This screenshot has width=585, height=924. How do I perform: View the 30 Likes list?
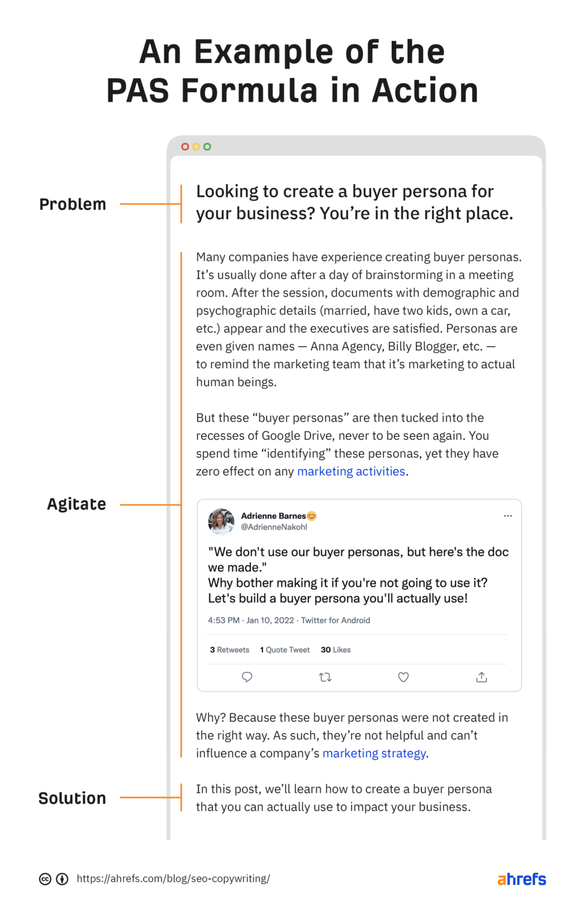click(x=335, y=650)
